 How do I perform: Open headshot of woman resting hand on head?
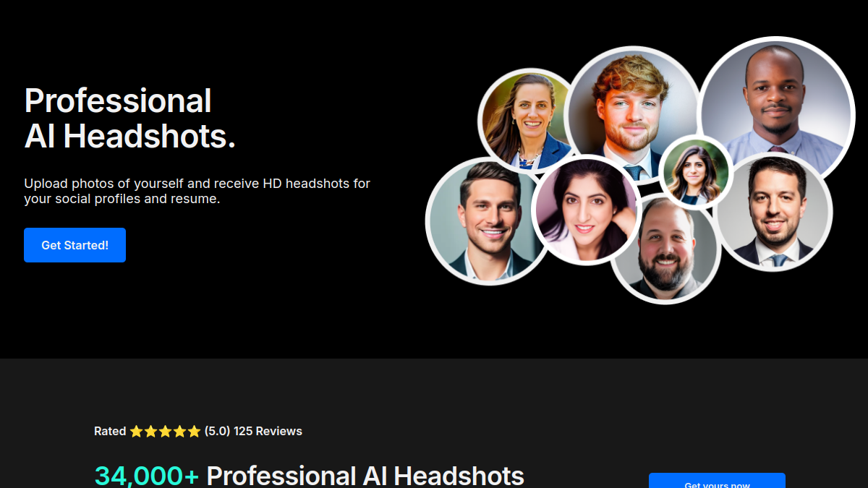tap(585, 210)
